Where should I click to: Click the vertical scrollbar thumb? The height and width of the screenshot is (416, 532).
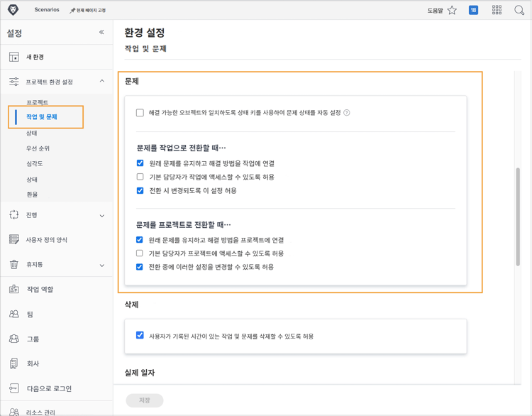point(518,217)
